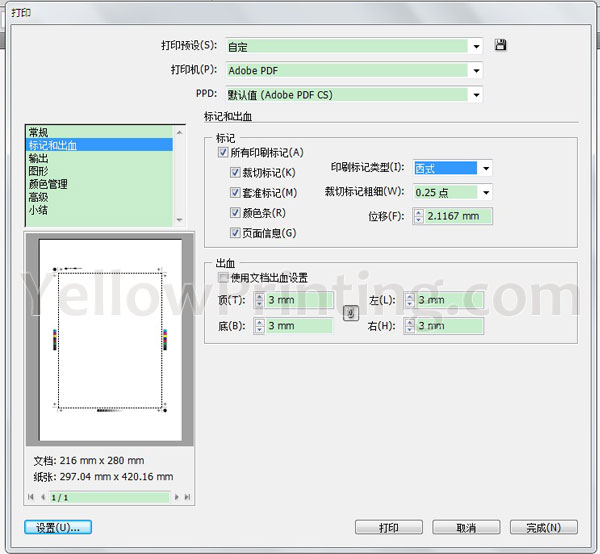Go to last page in preview navigator

pos(187,497)
